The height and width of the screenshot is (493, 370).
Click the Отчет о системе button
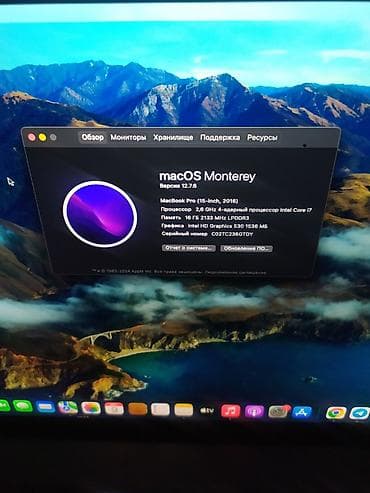click(x=189, y=248)
